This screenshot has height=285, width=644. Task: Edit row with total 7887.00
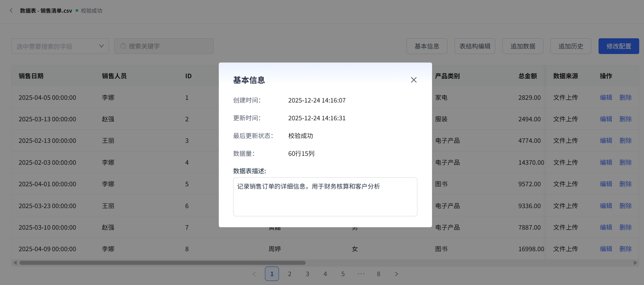click(606, 227)
